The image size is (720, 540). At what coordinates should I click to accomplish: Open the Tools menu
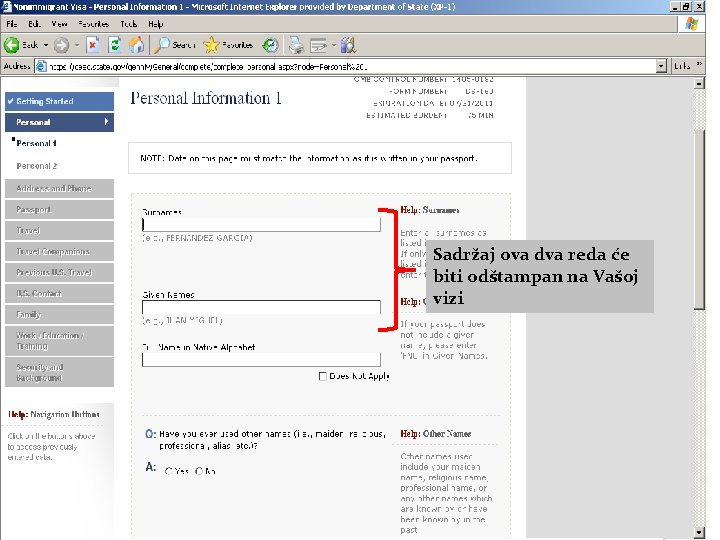(x=129, y=24)
